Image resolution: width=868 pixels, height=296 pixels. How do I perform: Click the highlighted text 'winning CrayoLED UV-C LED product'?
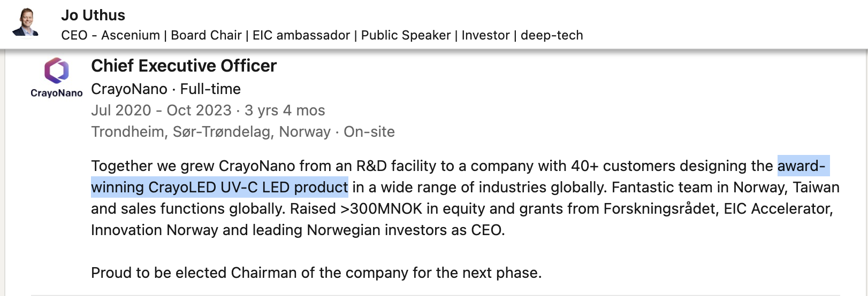(x=219, y=187)
